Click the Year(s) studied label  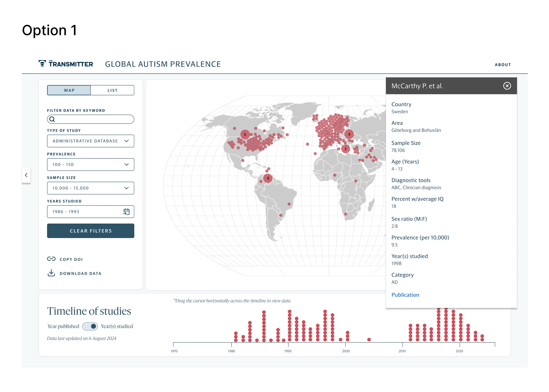pos(117,326)
